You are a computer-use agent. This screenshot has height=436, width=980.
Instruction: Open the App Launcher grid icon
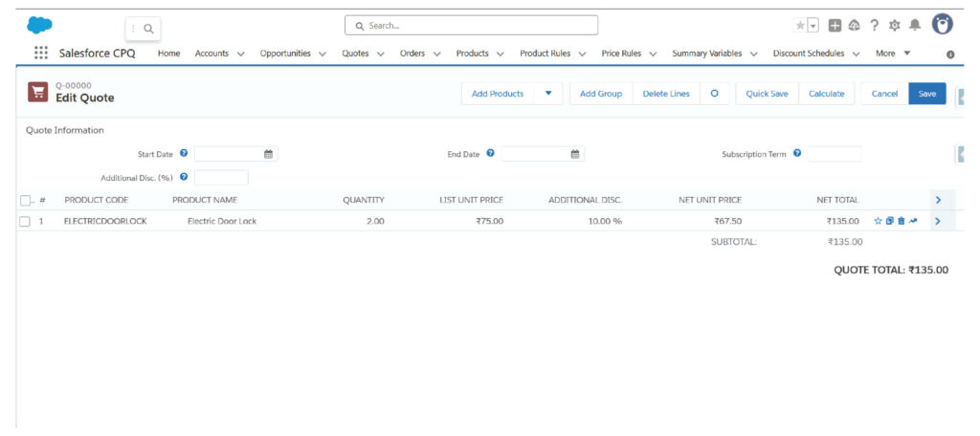pyautogui.click(x=40, y=54)
